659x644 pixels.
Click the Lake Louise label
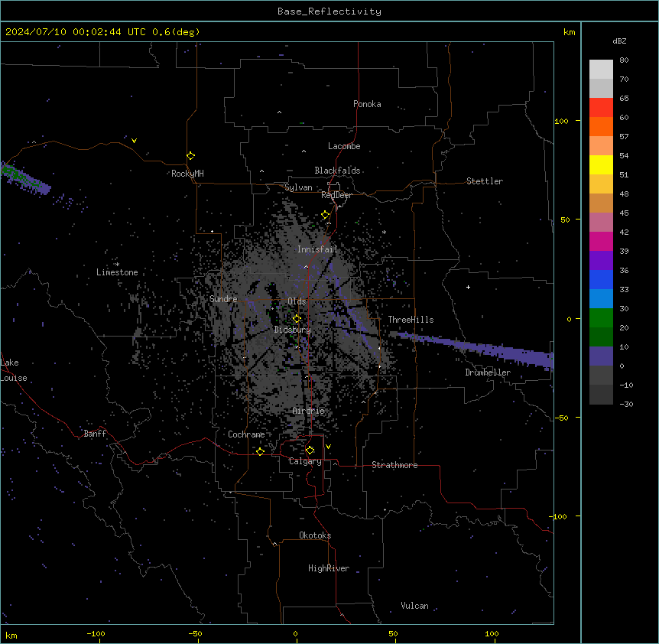click(x=13, y=370)
